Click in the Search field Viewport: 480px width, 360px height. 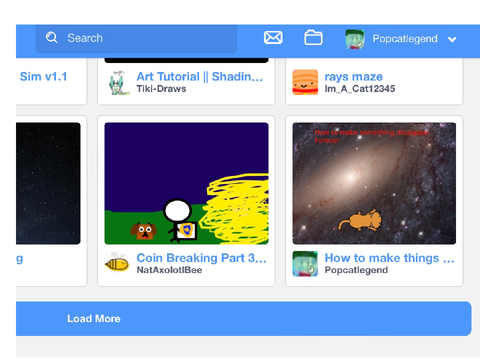[x=136, y=38]
